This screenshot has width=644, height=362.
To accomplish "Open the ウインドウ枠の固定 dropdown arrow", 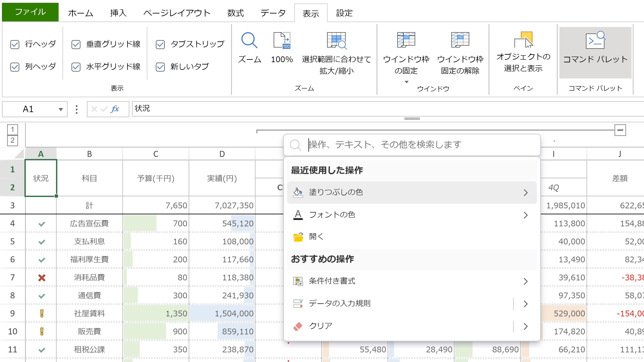I will point(406,81).
